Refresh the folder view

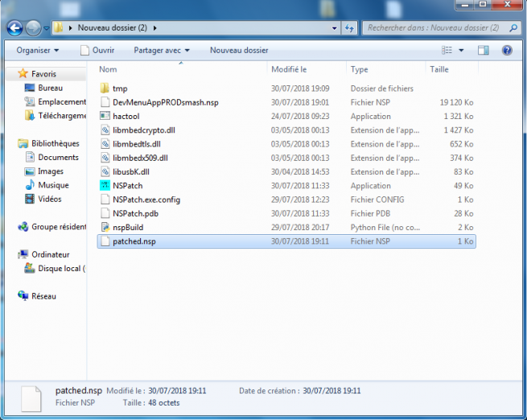[349, 28]
